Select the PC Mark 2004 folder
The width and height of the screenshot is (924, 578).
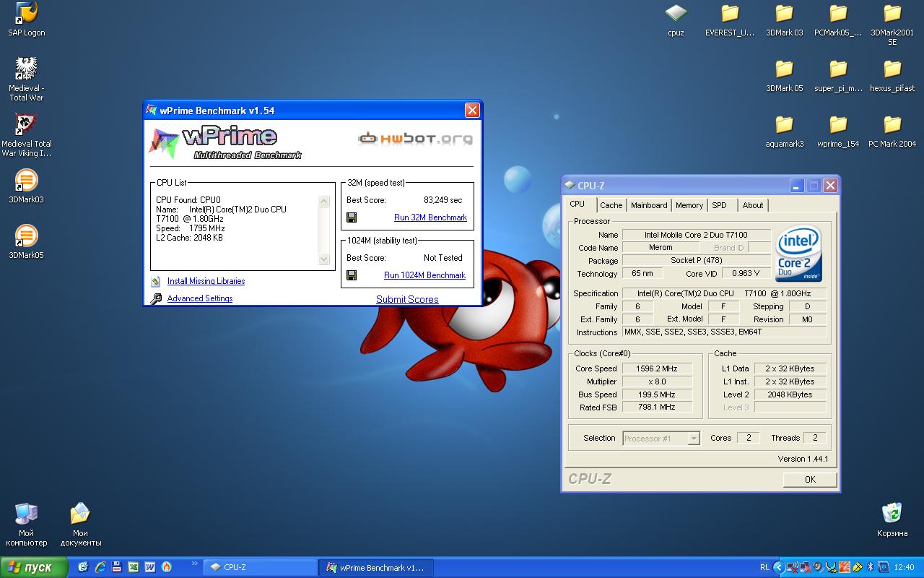[892, 131]
